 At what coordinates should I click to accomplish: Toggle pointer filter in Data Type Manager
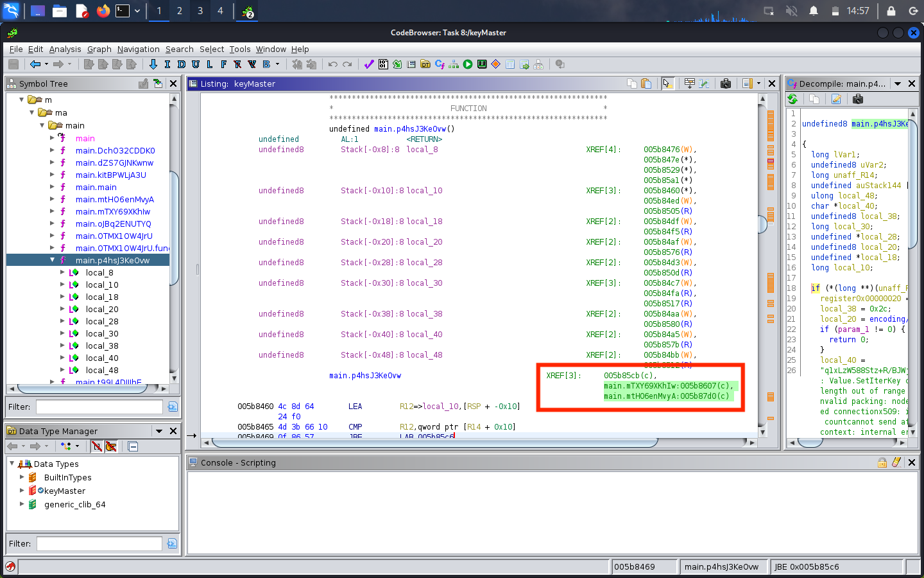(x=111, y=446)
